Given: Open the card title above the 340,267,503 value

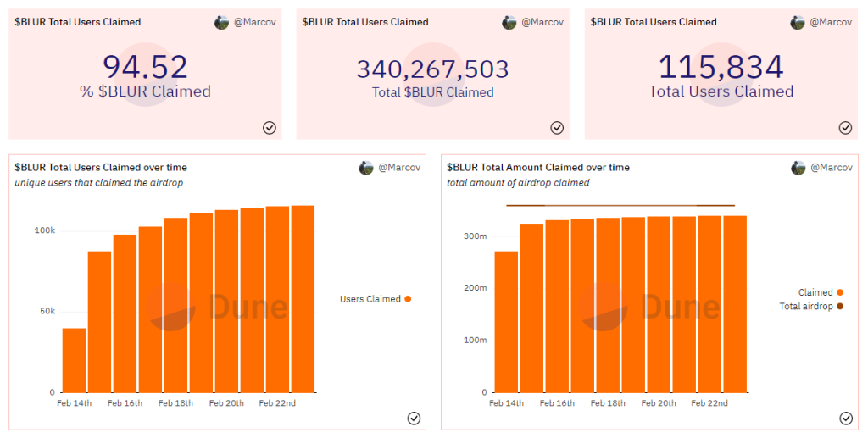Looking at the screenshot, I should click(365, 22).
